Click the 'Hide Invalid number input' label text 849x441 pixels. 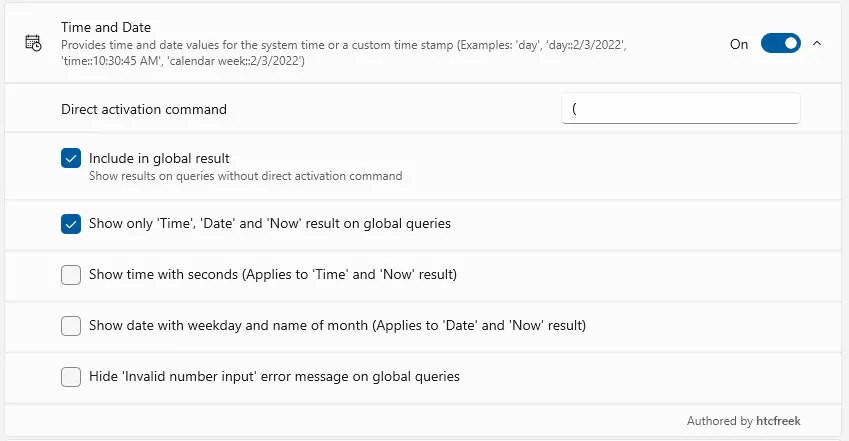274,377
